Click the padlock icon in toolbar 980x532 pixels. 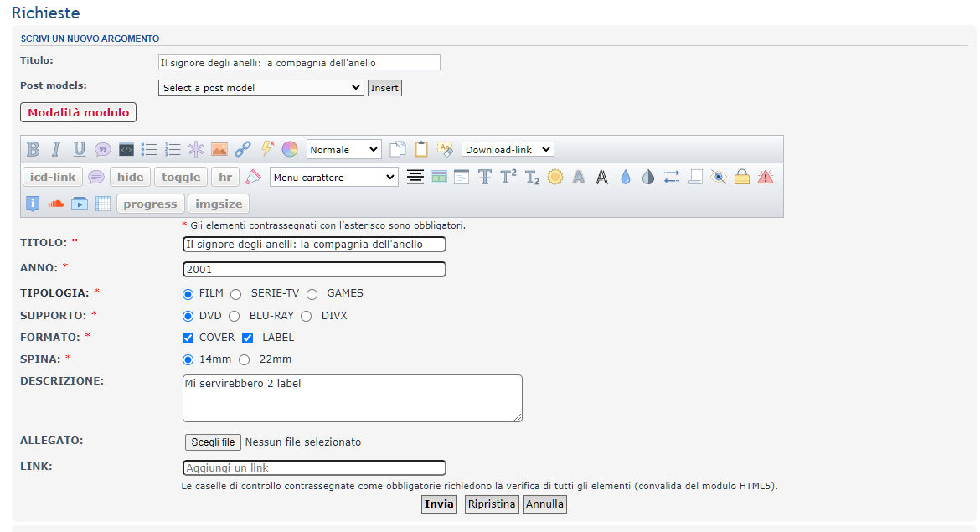pos(741,177)
